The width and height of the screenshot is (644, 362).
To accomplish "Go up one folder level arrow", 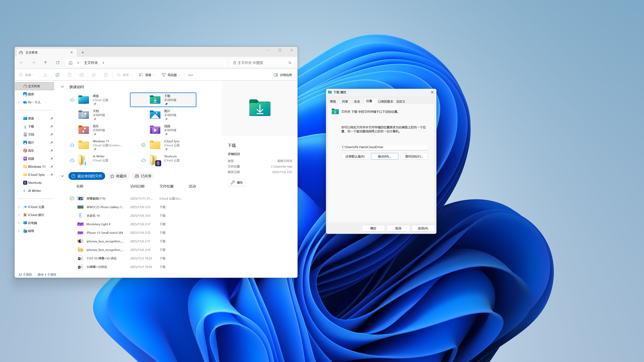I will click(x=45, y=63).
